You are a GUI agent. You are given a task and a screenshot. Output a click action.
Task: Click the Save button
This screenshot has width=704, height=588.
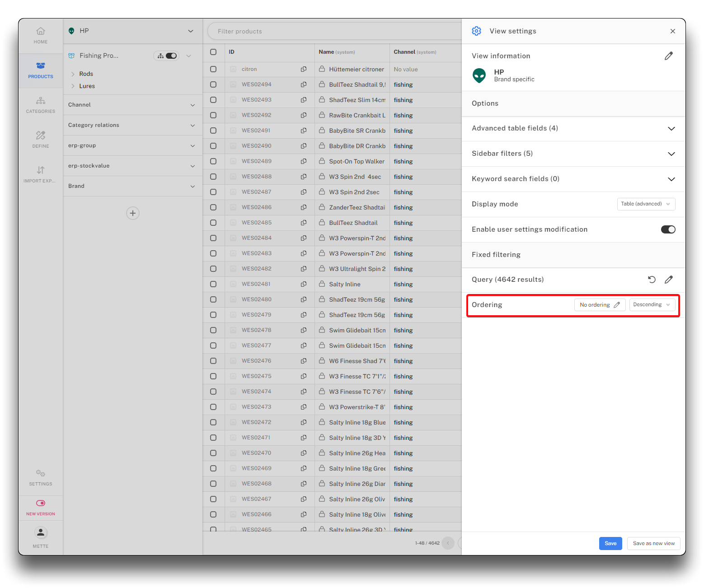(610, 543)
